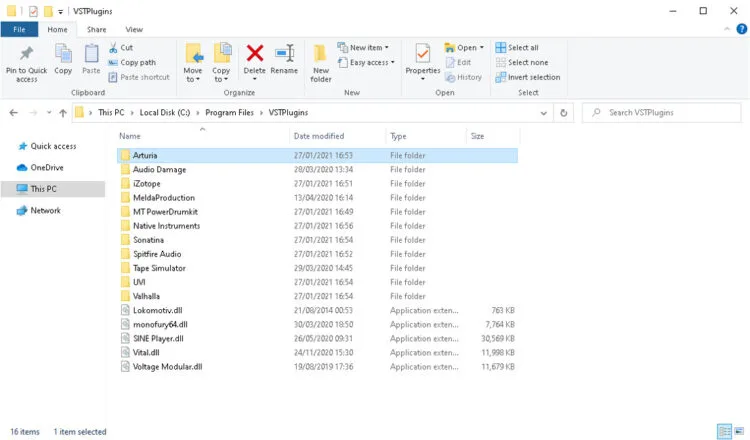750x440 pixels.
Task: Click the Rename icon
Action: 285,53
